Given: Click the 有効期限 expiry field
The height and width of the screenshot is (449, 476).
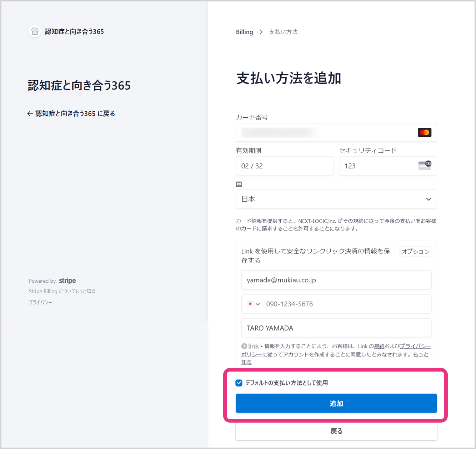Looking at the screenshot, I should (285, 166).
